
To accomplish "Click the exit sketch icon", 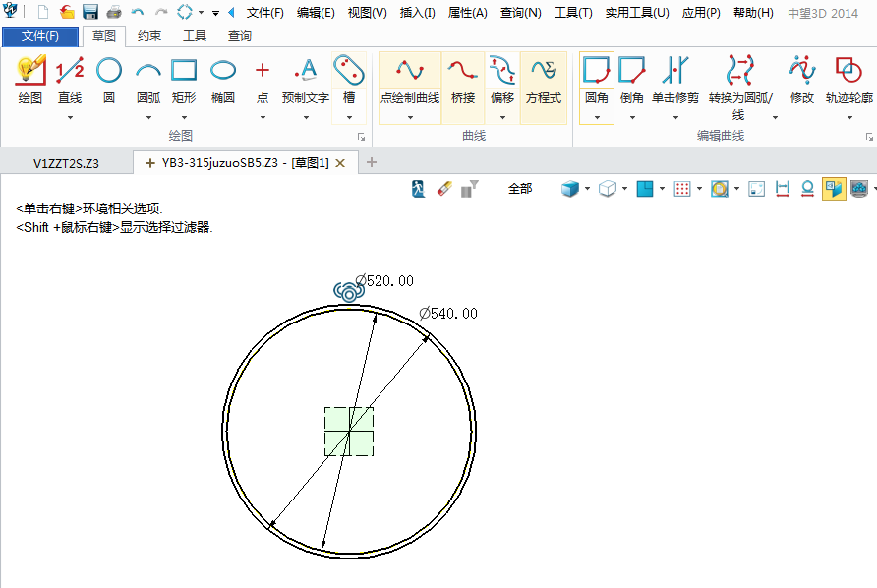I will point(420,188).
